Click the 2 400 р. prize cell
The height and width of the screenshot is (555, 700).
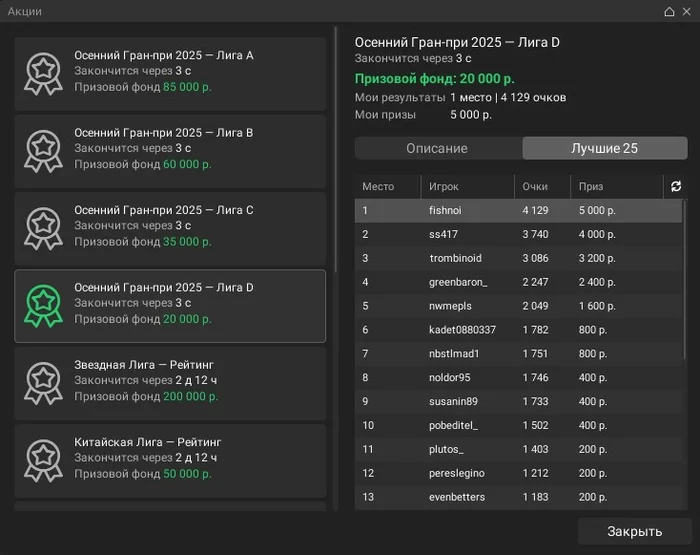tap(597, 282)
